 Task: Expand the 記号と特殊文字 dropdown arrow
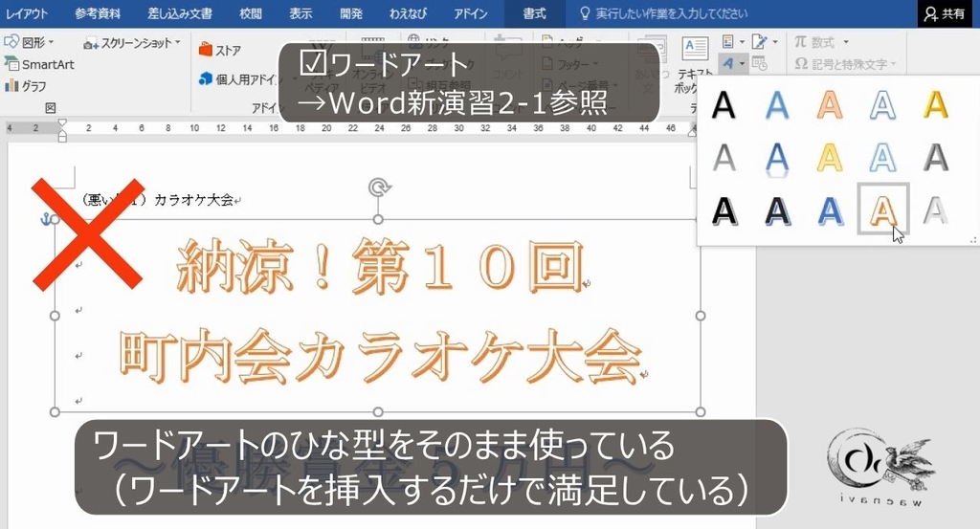coord(893,64)
